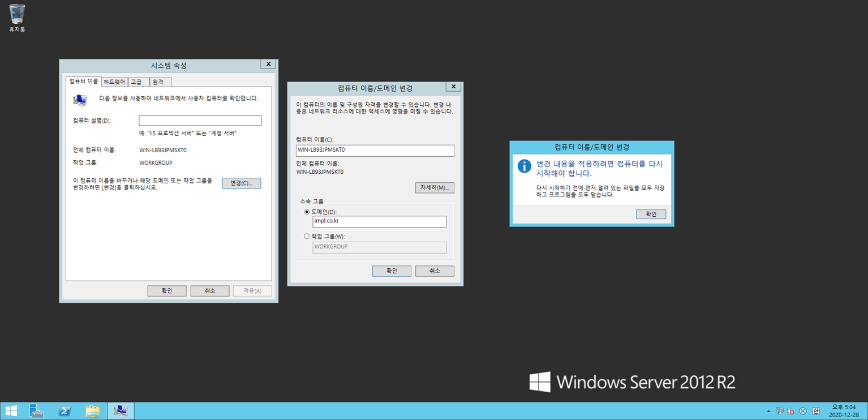Switch to the 원격 tab

click(161, 82)
